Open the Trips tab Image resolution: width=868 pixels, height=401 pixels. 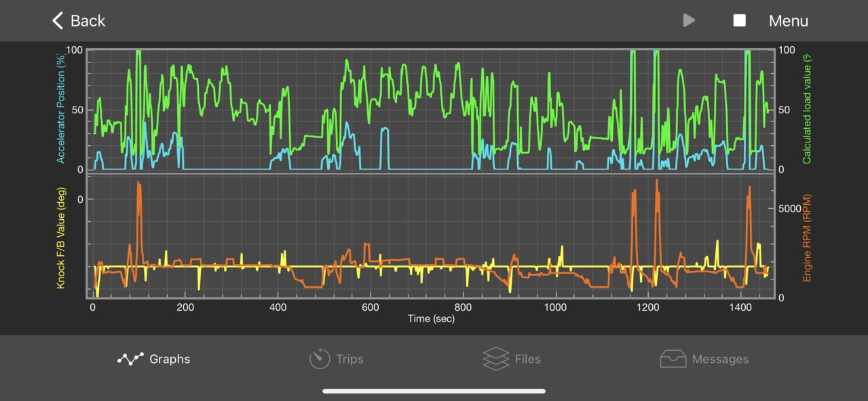point(337,359)
